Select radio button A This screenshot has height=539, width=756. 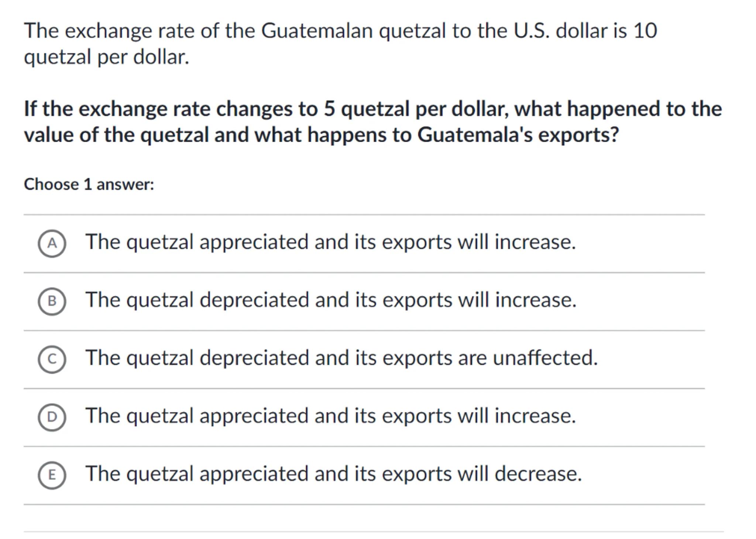[52, 243]
